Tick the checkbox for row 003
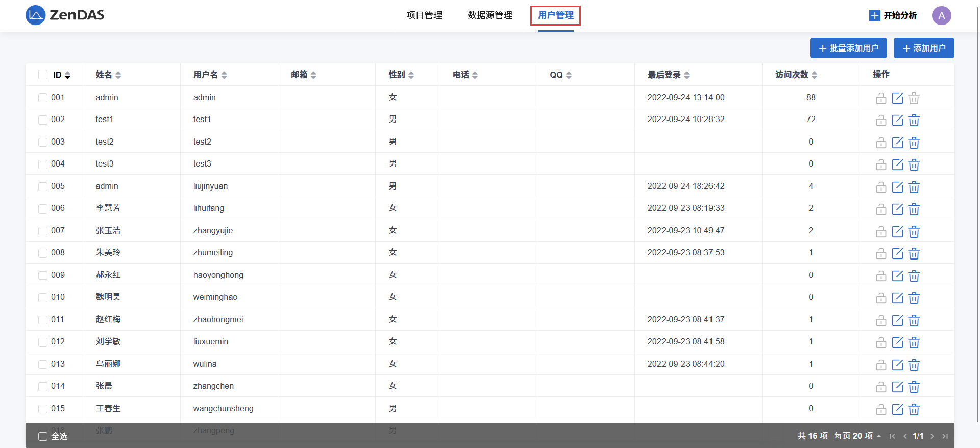Viewport: 980px width, 448px height. pyautogui.click(x=43, y=142)
